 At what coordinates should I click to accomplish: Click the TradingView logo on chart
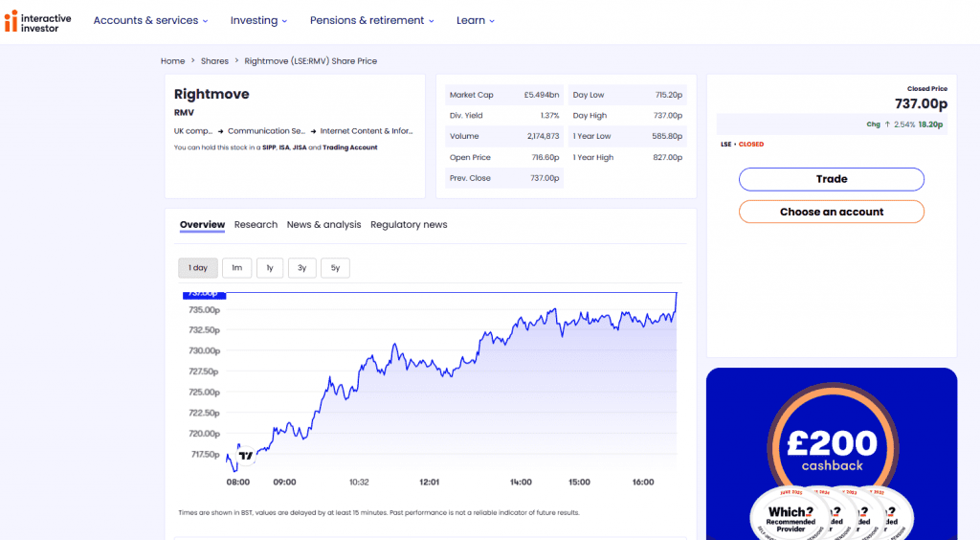[x=246, y=456]
